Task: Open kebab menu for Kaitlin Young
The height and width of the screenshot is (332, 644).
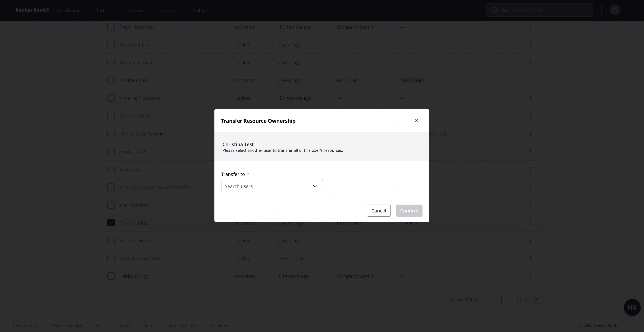Action: click(530, 276)
